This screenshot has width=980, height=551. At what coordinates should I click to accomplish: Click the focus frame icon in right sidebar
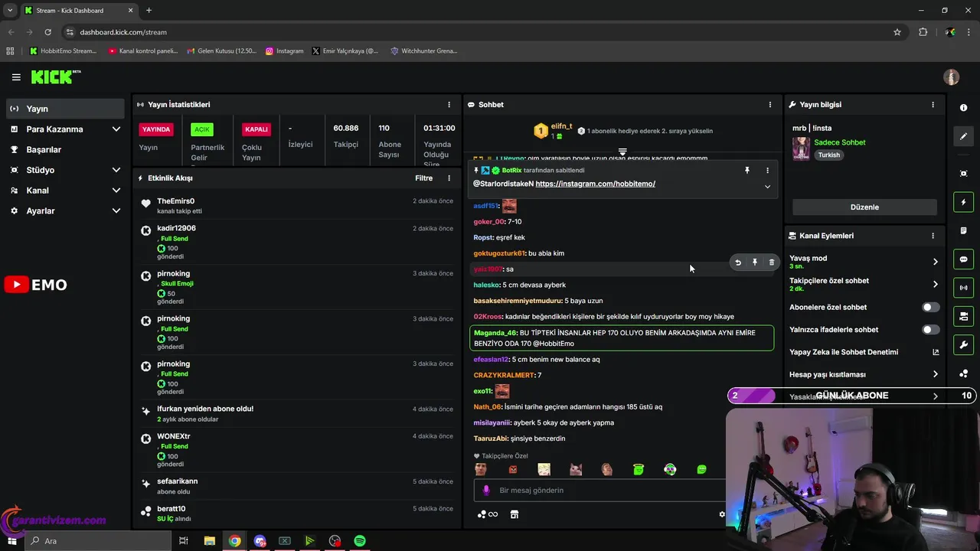point(963,174)
